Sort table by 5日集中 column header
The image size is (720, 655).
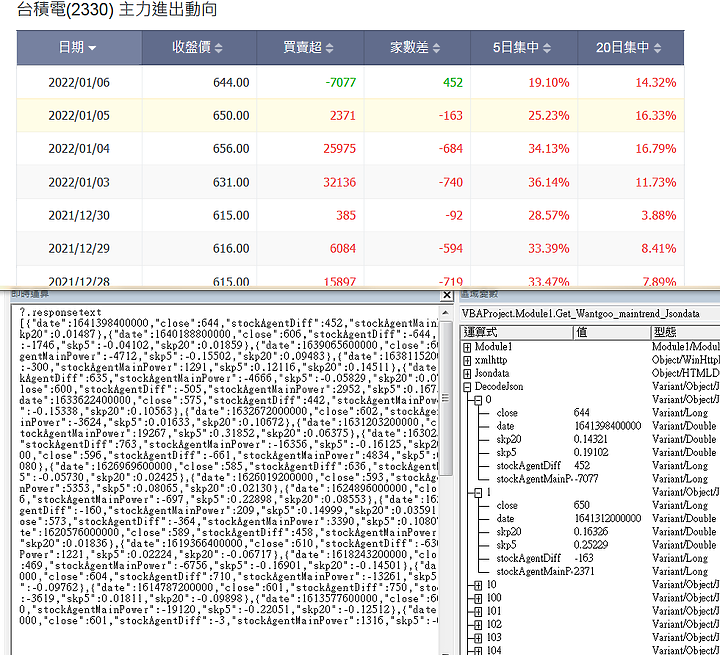(x=523, y=47)
